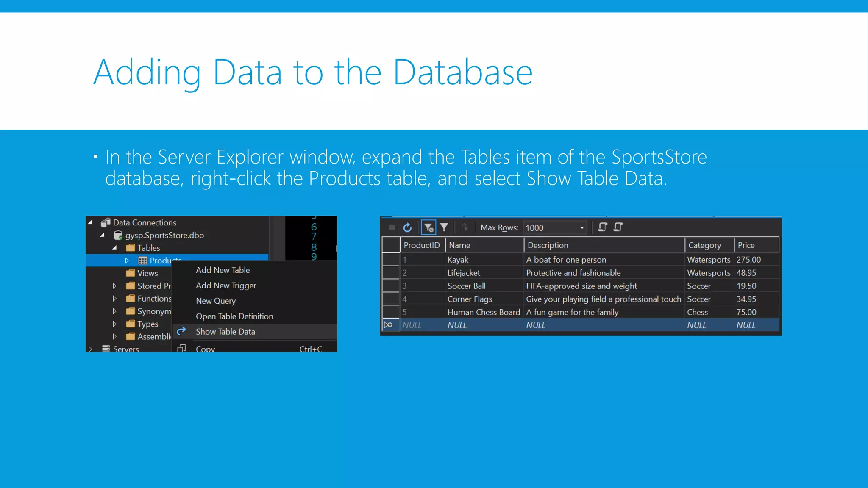Click the Copy menu icon
868x488 pixels.
click(181, 348)
